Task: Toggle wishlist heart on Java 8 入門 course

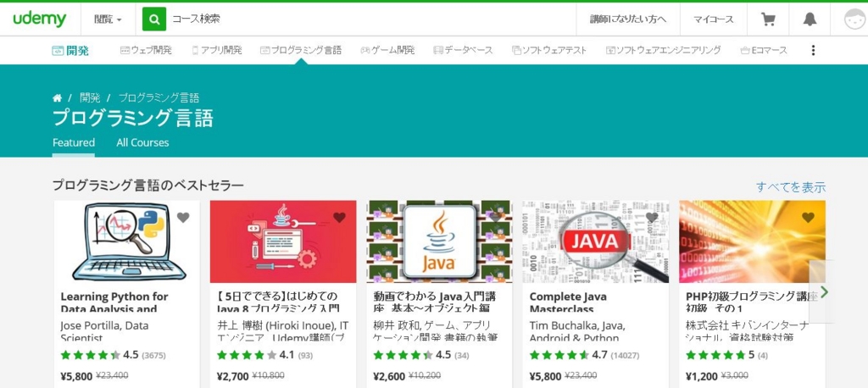Action: coord(339,218)
